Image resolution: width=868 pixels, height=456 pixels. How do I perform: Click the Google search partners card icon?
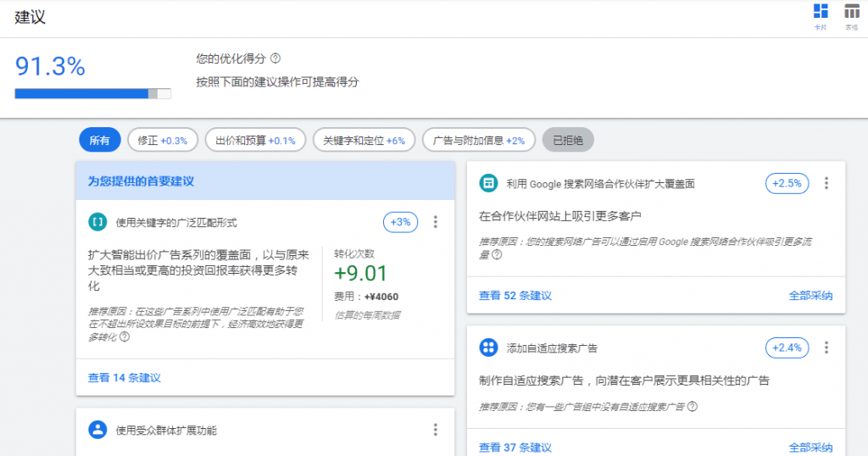(x=488, y=183)
